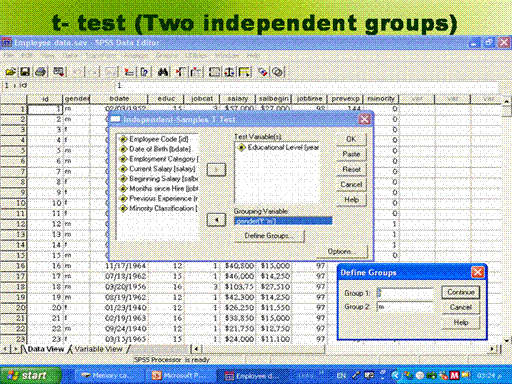Image resolution: width=512 pixels, height=384 pixels.
Task: Select Months since Hire in the list
Action: (158, 189)
